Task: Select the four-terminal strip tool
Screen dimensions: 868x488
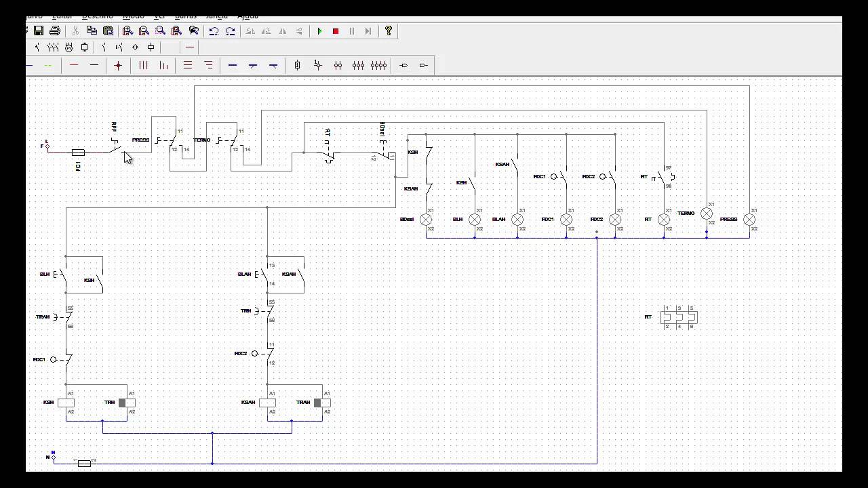Action: click(x=379, y=65)
